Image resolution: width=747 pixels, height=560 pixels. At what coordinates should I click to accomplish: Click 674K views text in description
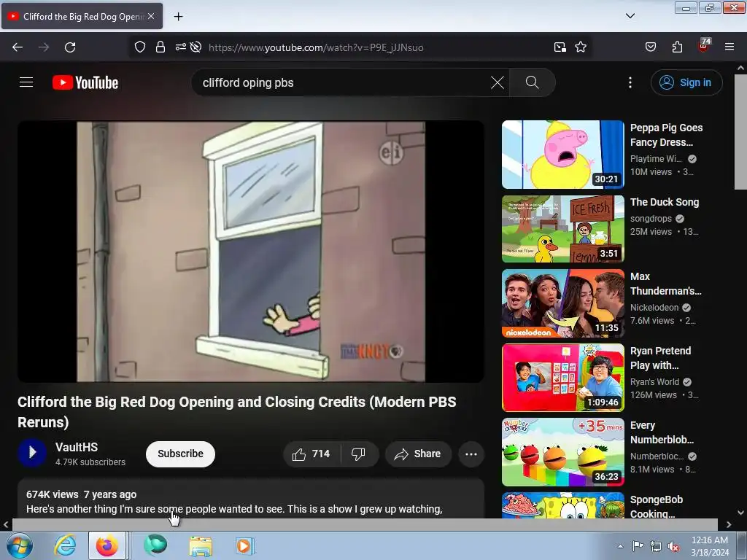point(52,494)
